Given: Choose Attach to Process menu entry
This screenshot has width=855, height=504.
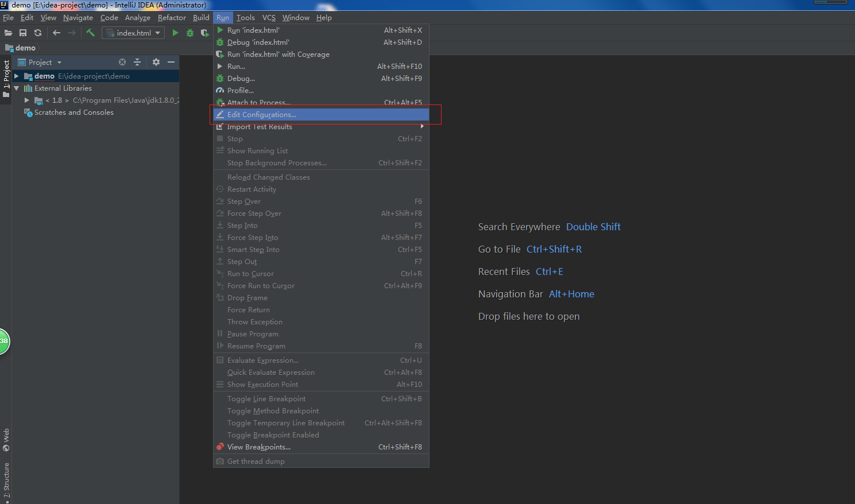Looking at the screenshot, I should tap(321, 102).
